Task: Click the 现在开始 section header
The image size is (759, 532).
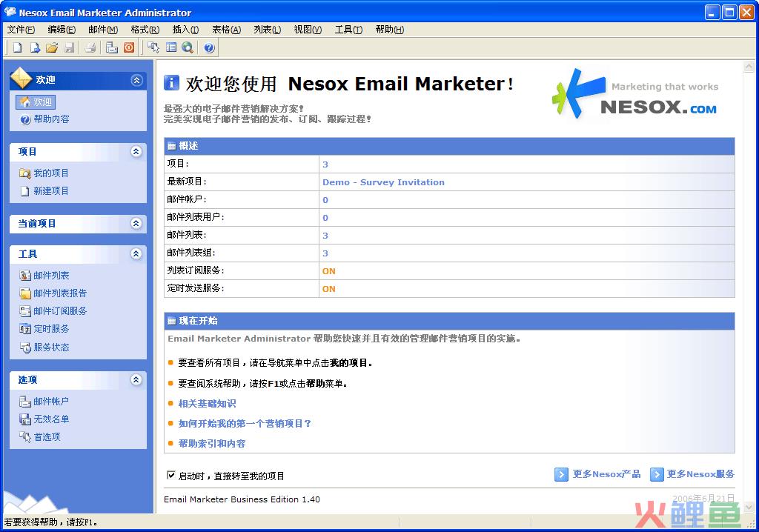Action: click(449, 320)
